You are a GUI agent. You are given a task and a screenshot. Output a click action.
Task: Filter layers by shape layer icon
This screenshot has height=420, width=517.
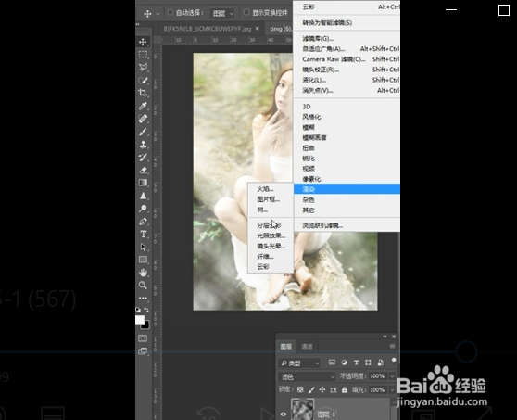click(x=368, y=363)
